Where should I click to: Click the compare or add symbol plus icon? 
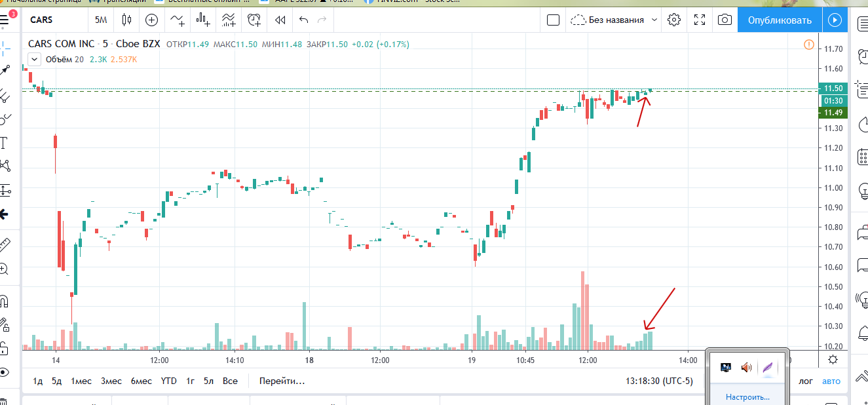tap(151, 20)
